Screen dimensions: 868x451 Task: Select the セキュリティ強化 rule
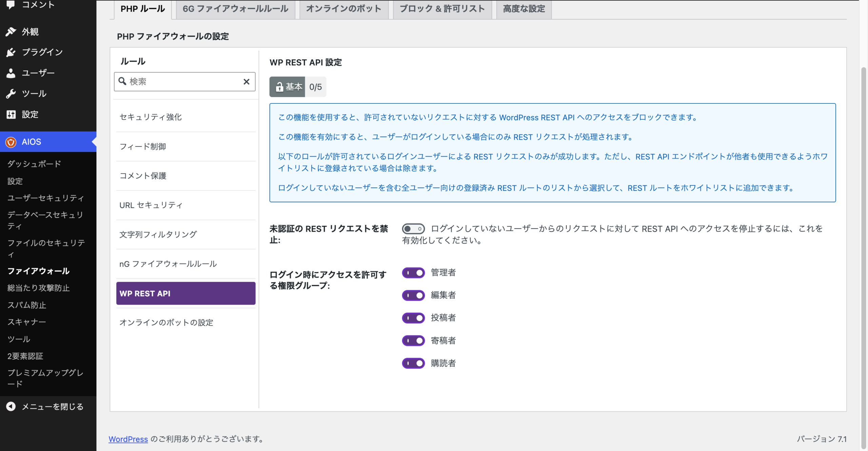click(x=185, y=117)
